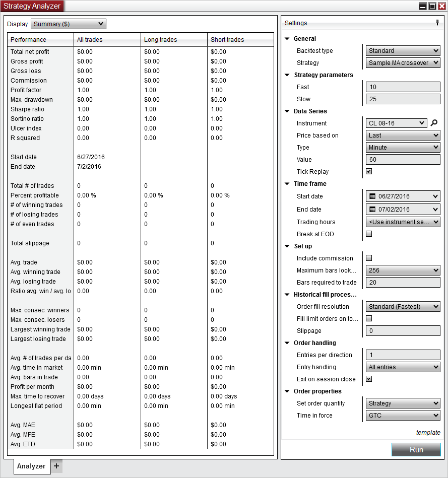Open the Display Summary ($) dropdown
The width and height of the screenshot is (448, 478).
pyautogui.click(x=69, y=24)
